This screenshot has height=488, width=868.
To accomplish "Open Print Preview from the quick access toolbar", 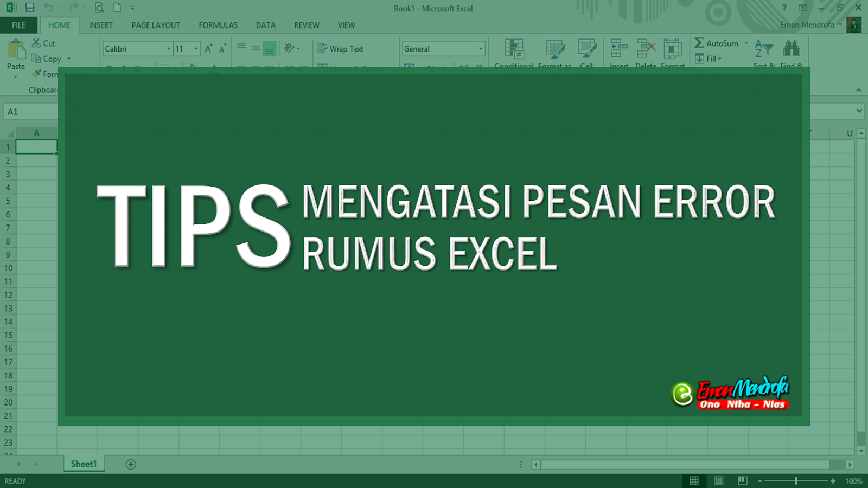I will click(x=99, y=8).
